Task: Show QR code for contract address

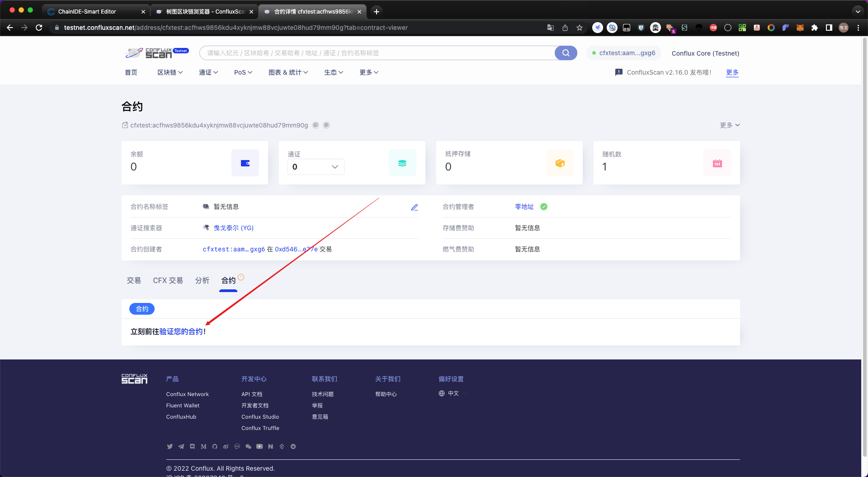Action: (x=326, y=125)
